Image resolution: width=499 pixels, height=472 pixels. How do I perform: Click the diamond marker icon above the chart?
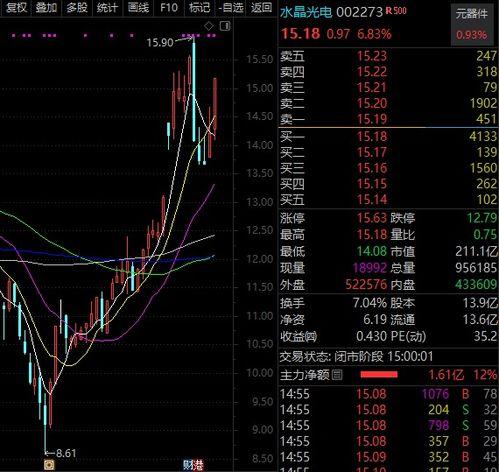[x=209, y=26]
